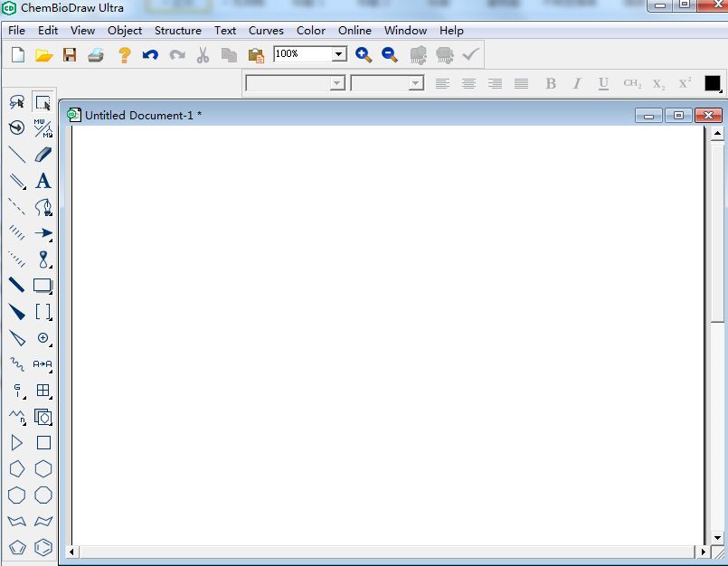Open the Templates tool

(x=43, y=417)
